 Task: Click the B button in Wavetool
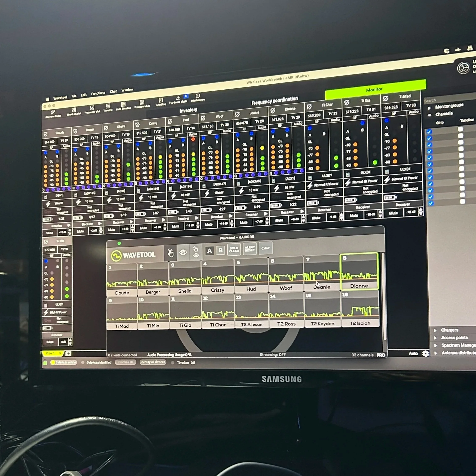[x=221, y=250]
